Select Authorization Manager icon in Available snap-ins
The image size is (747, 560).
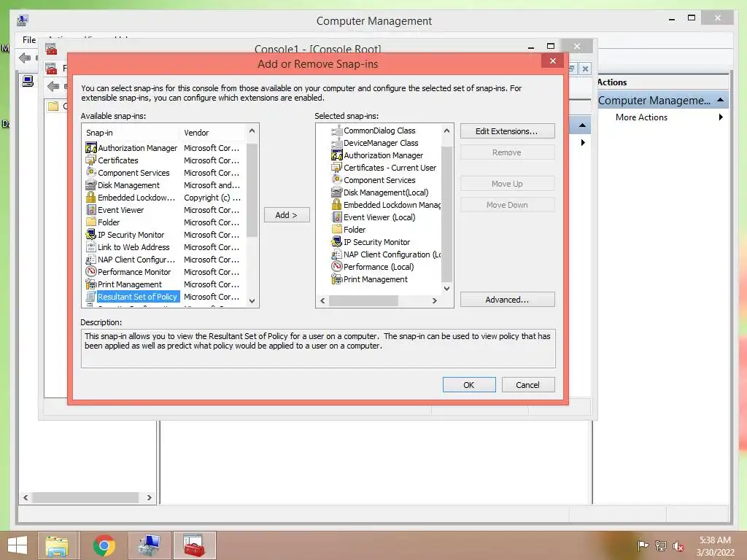click(91, 148)
